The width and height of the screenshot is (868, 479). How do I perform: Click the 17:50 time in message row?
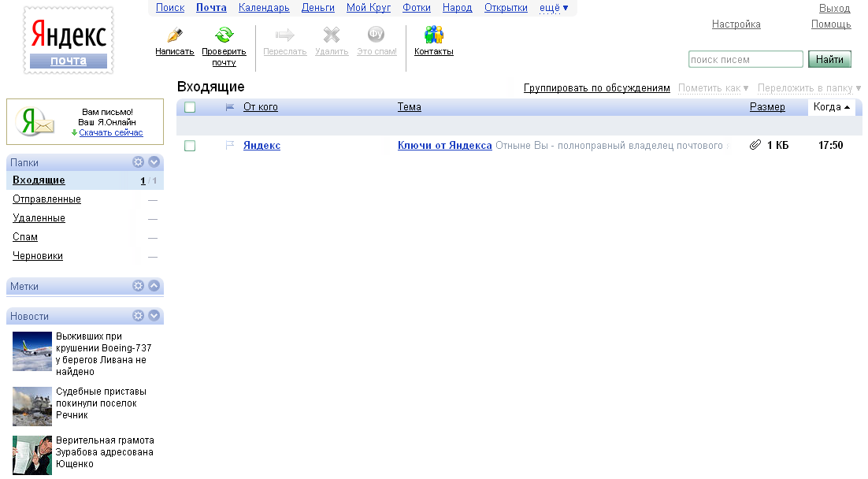830,145
